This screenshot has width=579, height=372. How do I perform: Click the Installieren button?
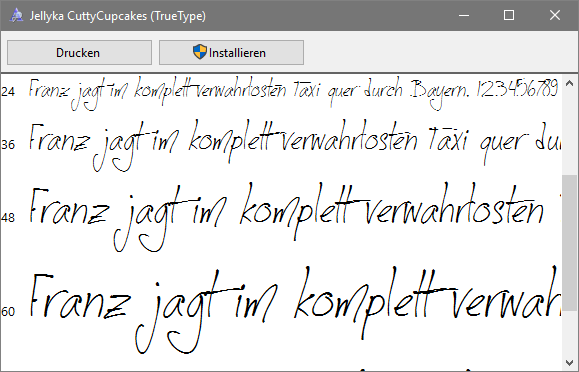[x=231, y=52]
